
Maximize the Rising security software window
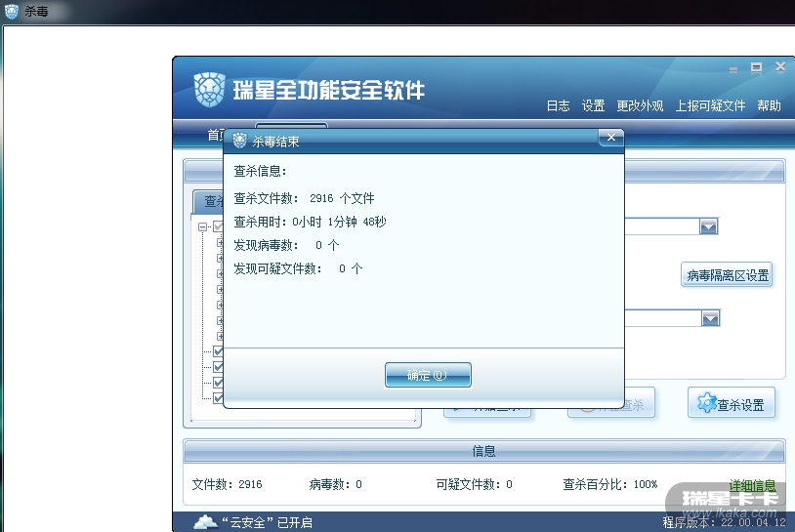[x=756, y=68]
